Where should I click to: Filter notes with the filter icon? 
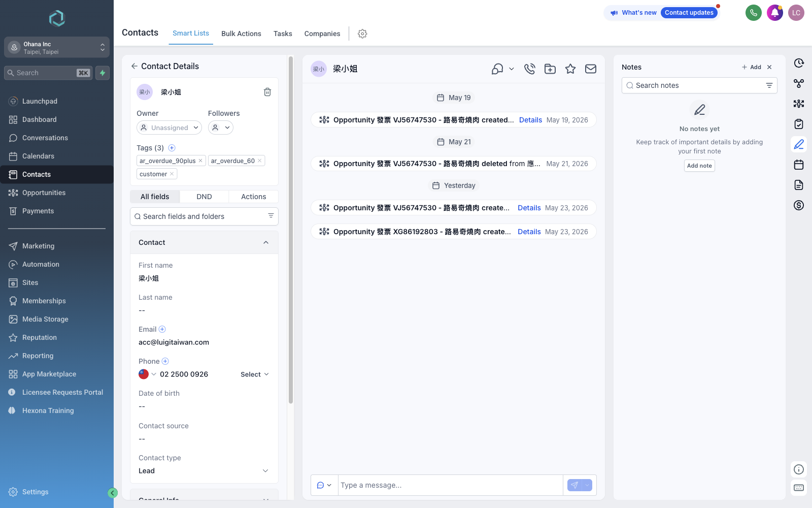click(769, 85)
